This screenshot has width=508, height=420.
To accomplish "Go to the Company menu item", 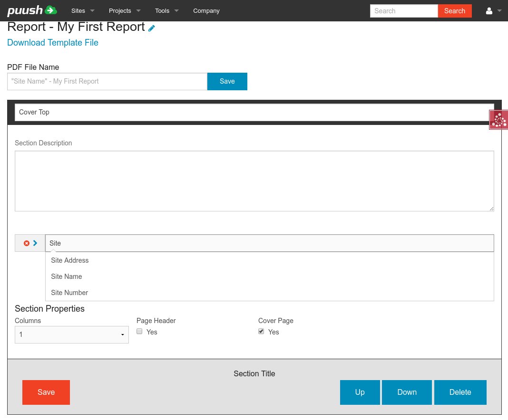I will (206, 10).
